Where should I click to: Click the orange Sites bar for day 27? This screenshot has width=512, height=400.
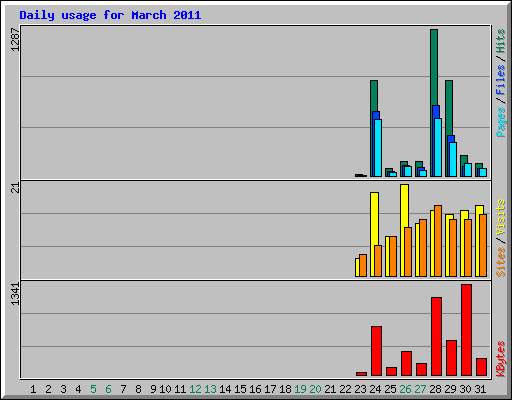coord(423,248)
